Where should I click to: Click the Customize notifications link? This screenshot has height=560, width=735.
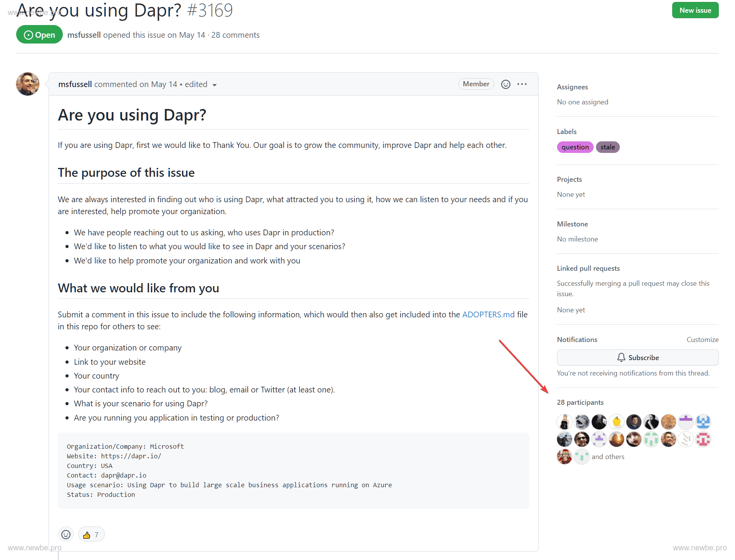point(702,339)
